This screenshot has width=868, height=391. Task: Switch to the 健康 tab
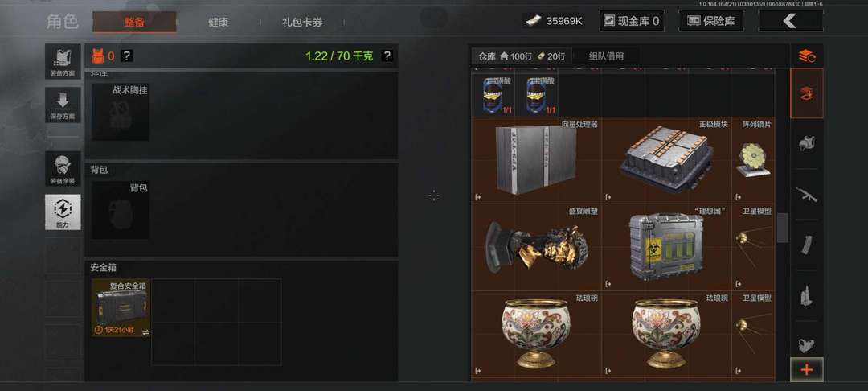point(218,23)
